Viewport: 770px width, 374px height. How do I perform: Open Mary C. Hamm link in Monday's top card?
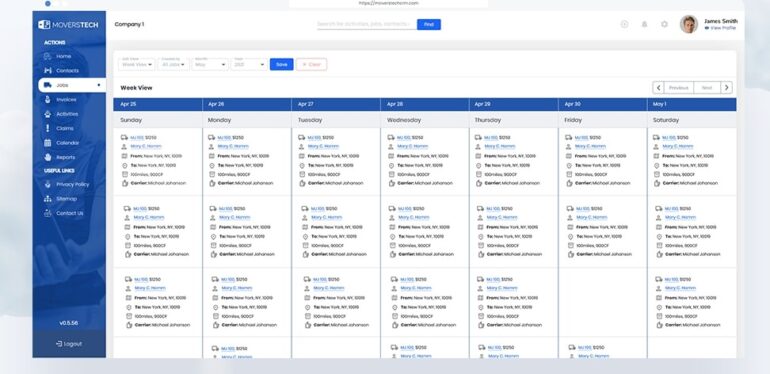click(233, 147)
